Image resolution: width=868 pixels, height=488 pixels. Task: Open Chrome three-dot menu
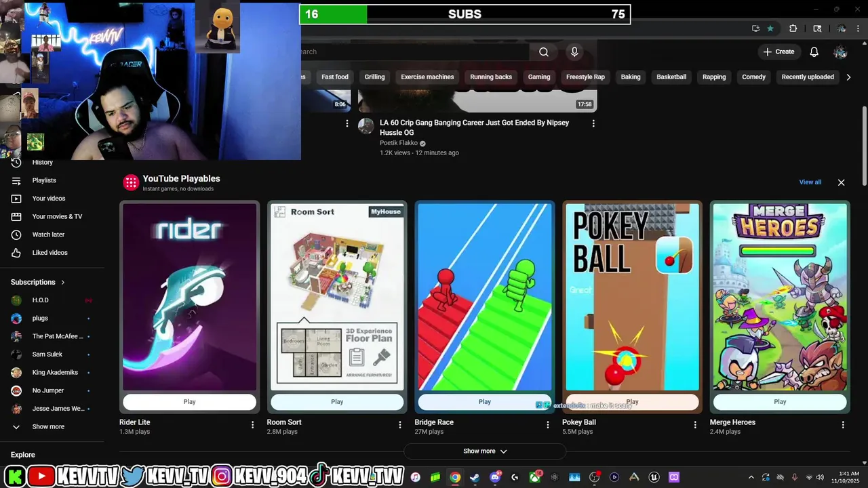[x=859, y=28]
